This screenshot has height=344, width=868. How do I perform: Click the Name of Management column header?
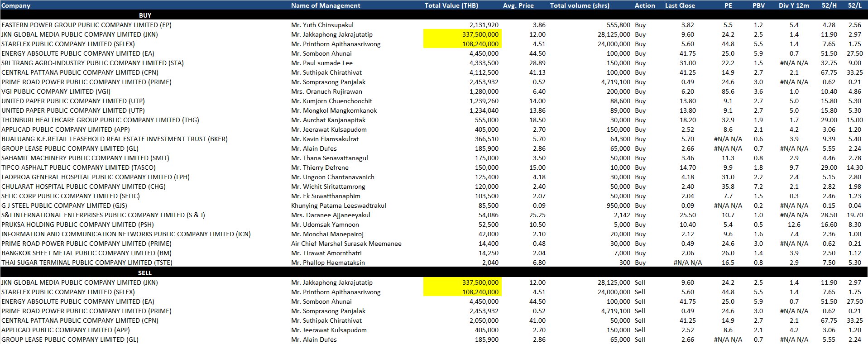pyautogui.click(x=326, y=5)
